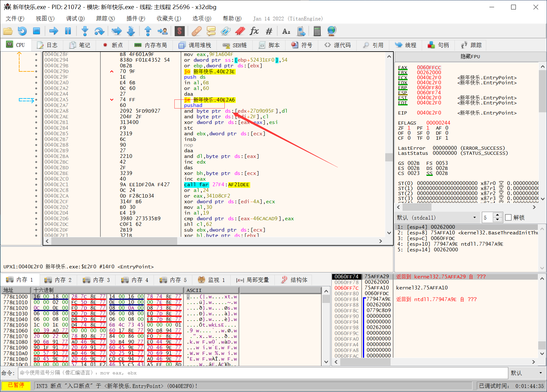The height and width of the screenshot is (392, 547).
Task: Click the command input field
Action: tap(263, 373)
